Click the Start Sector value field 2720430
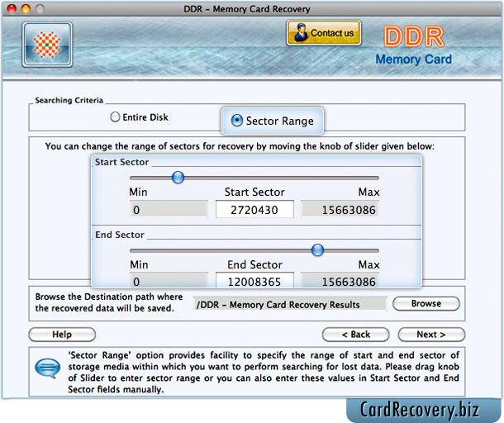This screenshot has width=504, height=423. [x=254, y=210]
